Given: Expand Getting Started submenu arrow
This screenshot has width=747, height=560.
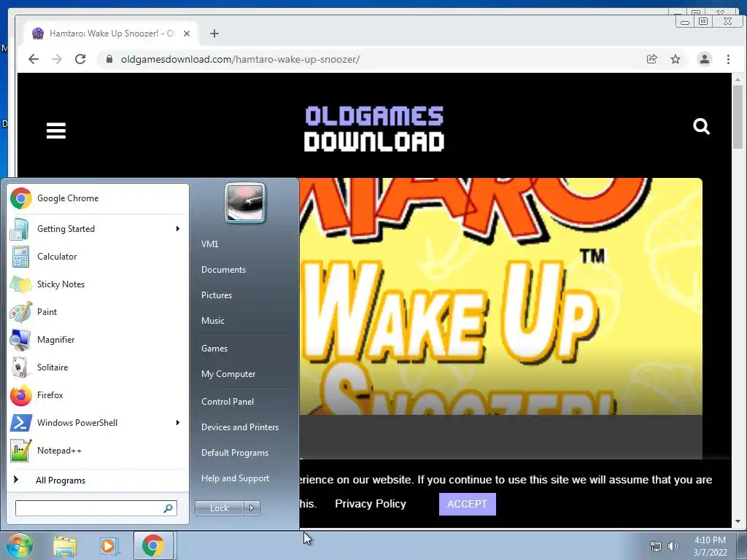Looking at the screenshot, I should coord(178,229).
